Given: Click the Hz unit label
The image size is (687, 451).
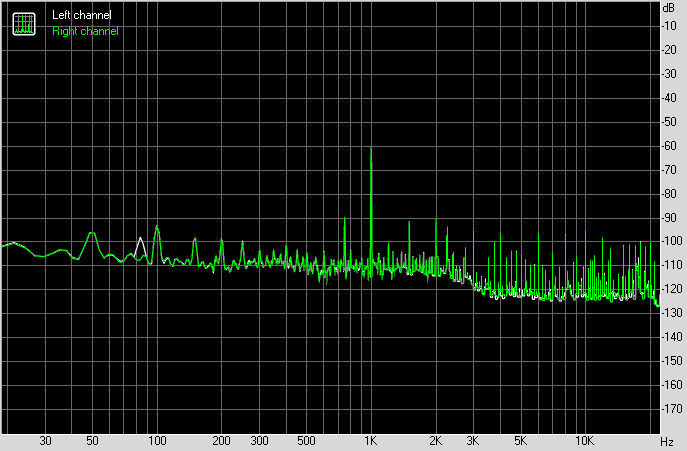Looking at the screenshot, I should [667, 442].
